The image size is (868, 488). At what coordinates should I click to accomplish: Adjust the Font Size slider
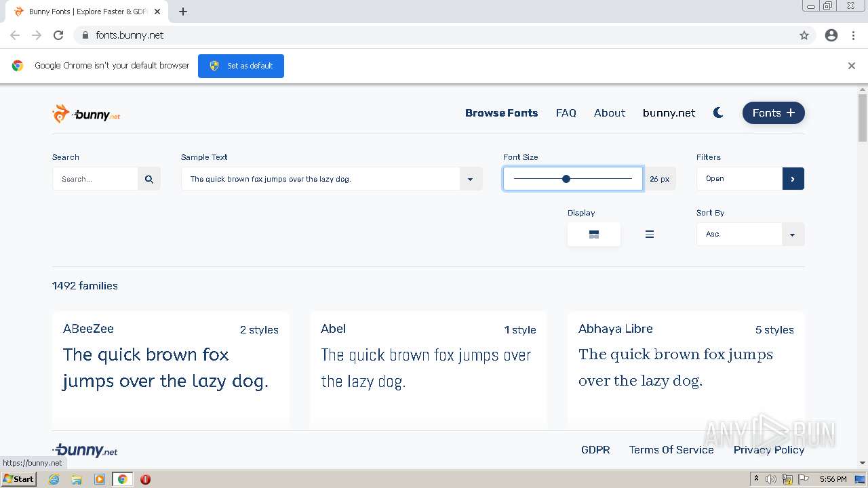pos(573,179)
